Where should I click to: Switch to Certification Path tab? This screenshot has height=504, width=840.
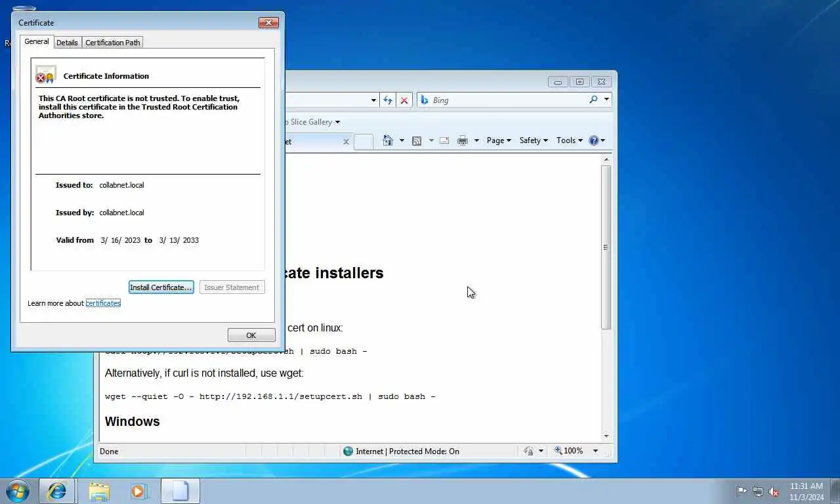[113, 43]
